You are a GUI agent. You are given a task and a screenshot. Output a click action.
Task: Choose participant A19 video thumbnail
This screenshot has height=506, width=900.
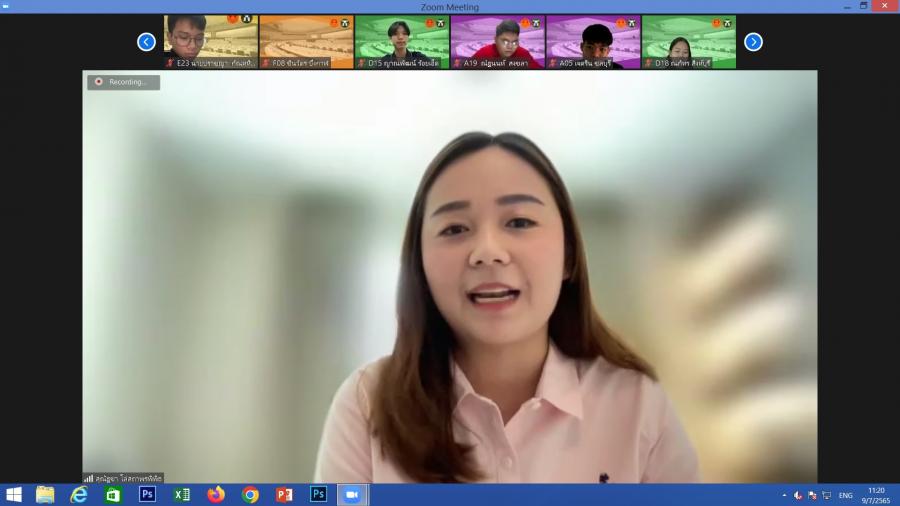pyautogui.click(x=497, y=41)
